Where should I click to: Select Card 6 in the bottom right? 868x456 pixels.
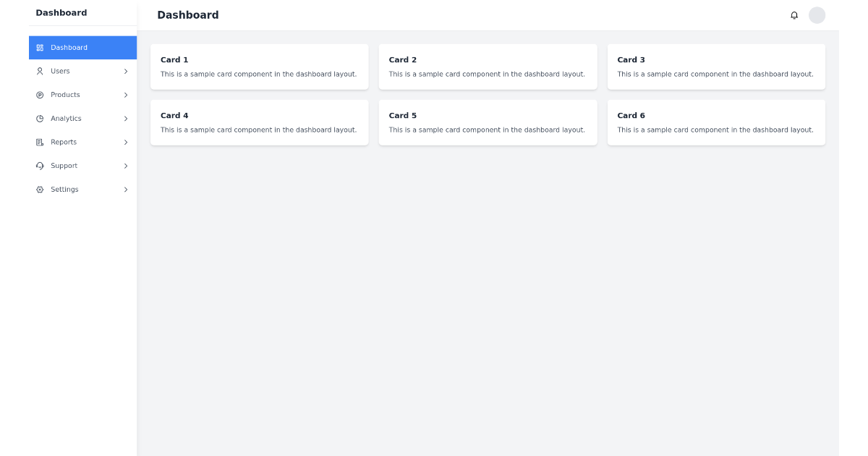716,122
